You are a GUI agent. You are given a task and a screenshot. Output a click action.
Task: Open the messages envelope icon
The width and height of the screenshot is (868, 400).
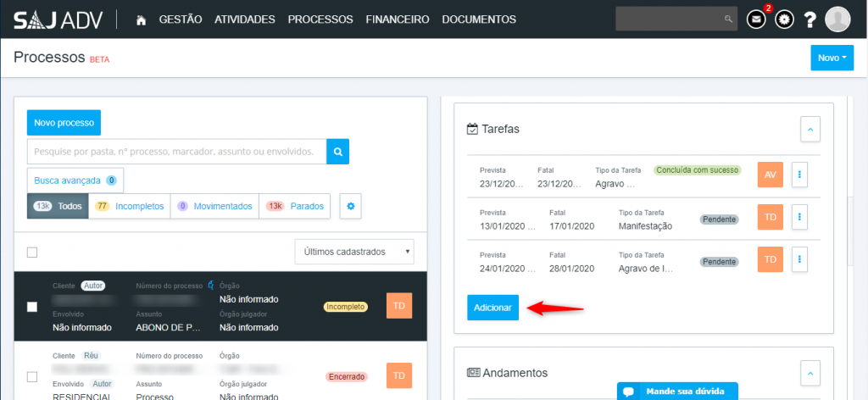[756, 19]
